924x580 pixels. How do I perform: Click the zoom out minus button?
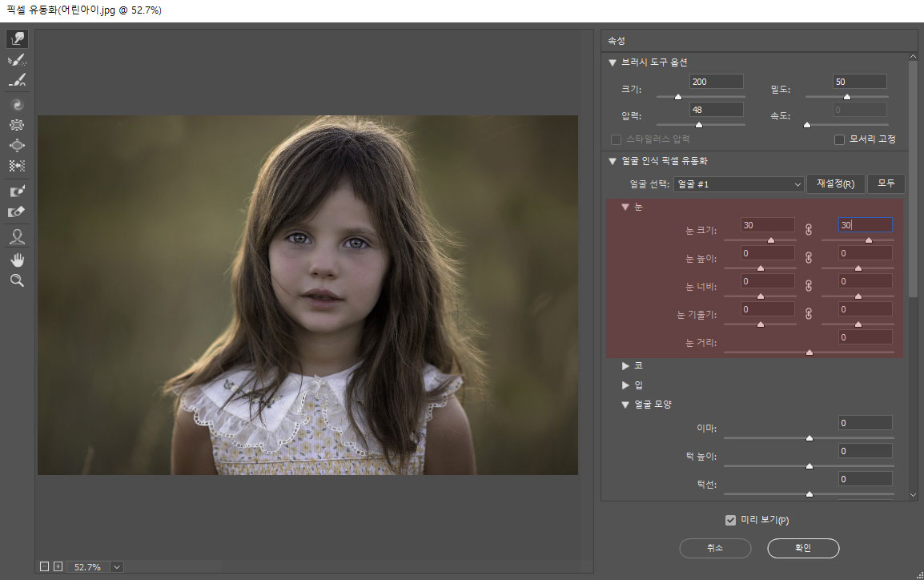coord(44,566)
